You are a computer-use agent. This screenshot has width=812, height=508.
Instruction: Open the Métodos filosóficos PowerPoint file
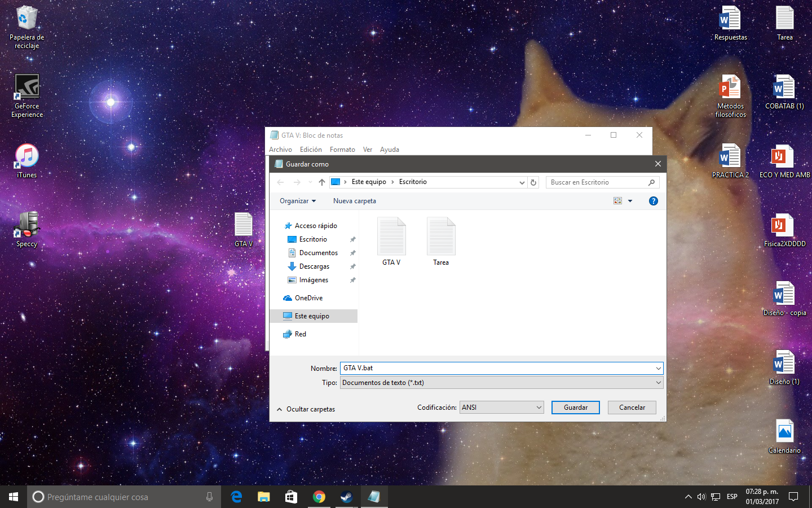(x=730, y=96)
